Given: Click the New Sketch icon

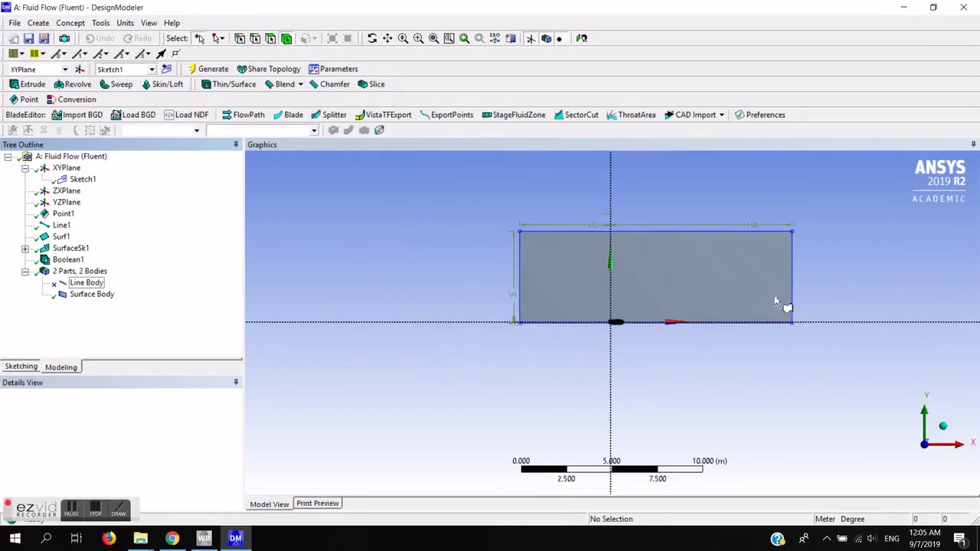Looking at the screenshot, I should pyautogui.click(x=166, y=69).
